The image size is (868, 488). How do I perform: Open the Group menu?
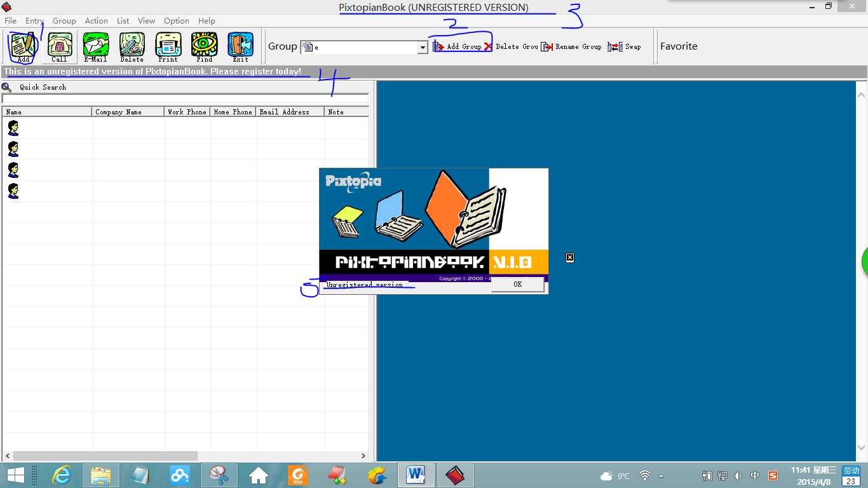pos(64,21)
